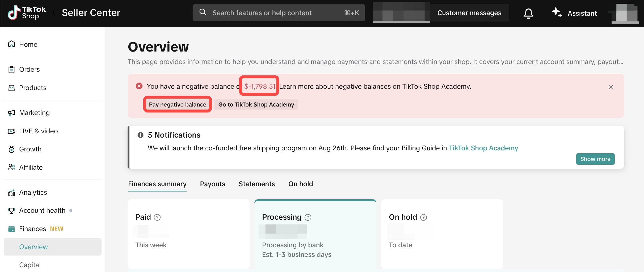Select the On hold tab
This screenshot has height=272, width=644.
coord(301,184)
